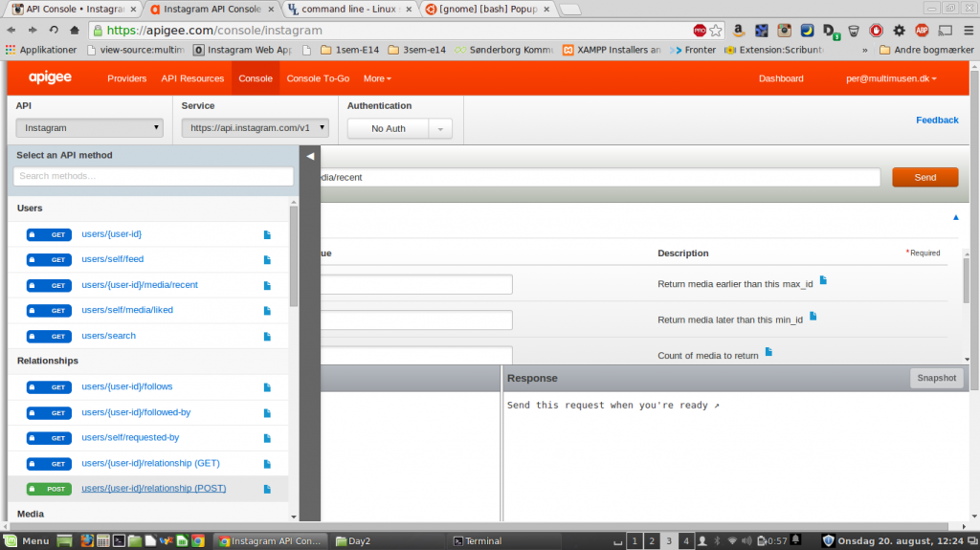The image size is (980, 550).
Task: Open docs icon for users/{user-id}/followed-by
Action: (267, 413)
